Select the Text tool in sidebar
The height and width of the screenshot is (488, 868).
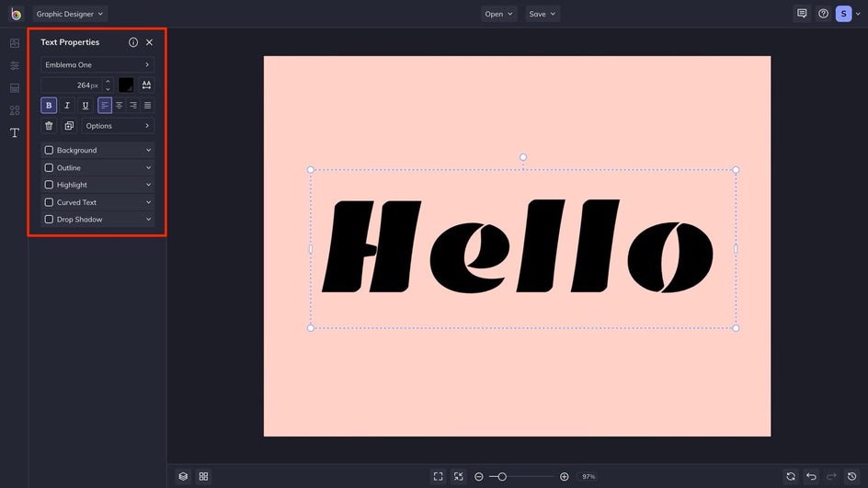point(15,132)
